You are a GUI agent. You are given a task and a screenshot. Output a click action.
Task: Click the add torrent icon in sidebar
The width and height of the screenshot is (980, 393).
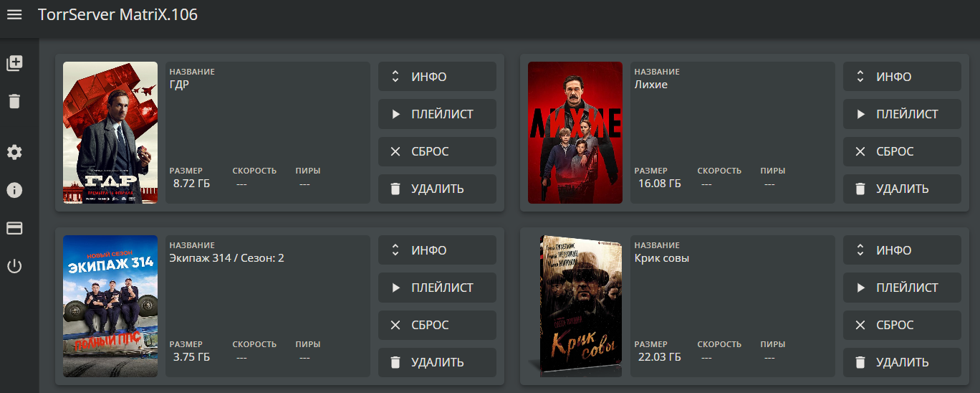point(14,63)
